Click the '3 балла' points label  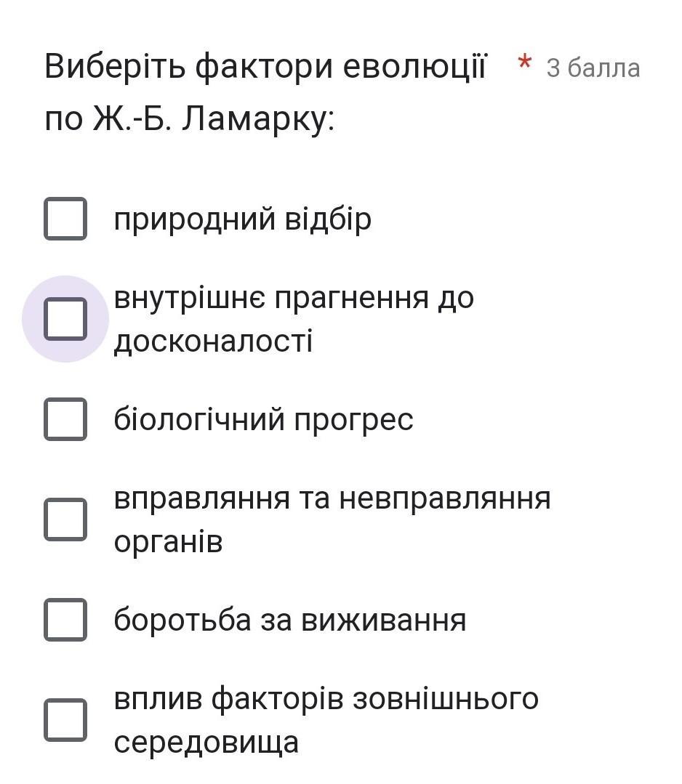593,68
